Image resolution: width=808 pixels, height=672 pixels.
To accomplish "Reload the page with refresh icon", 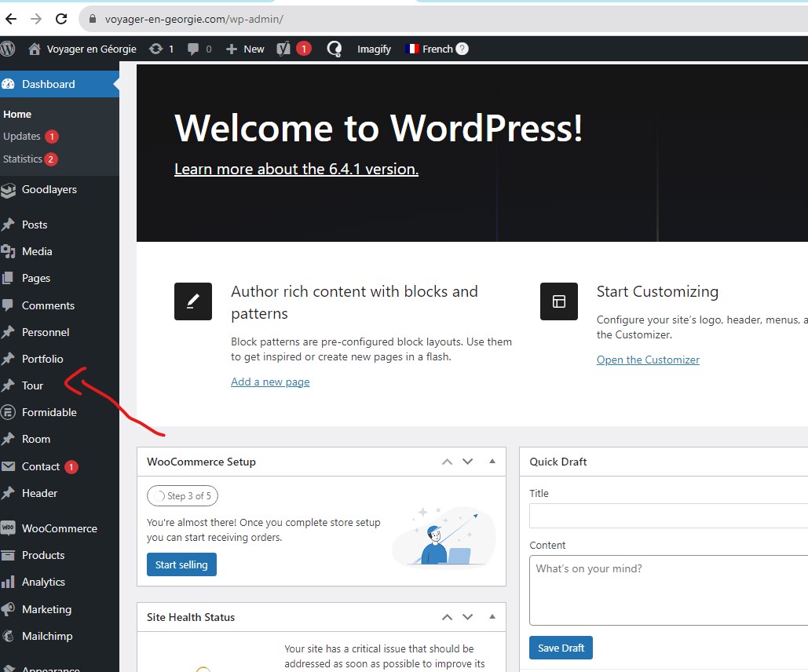I will pyautogui.click(x=61, y=19).
